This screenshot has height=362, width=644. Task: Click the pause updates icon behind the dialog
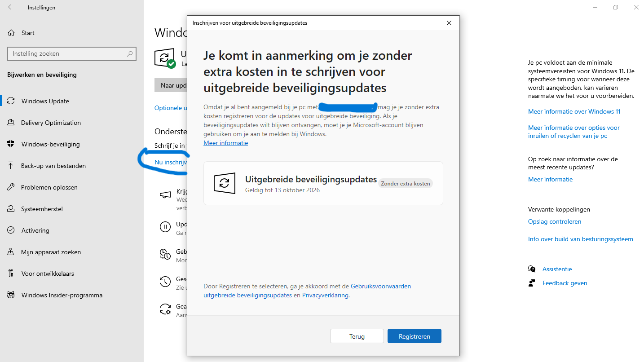[165, 227]
